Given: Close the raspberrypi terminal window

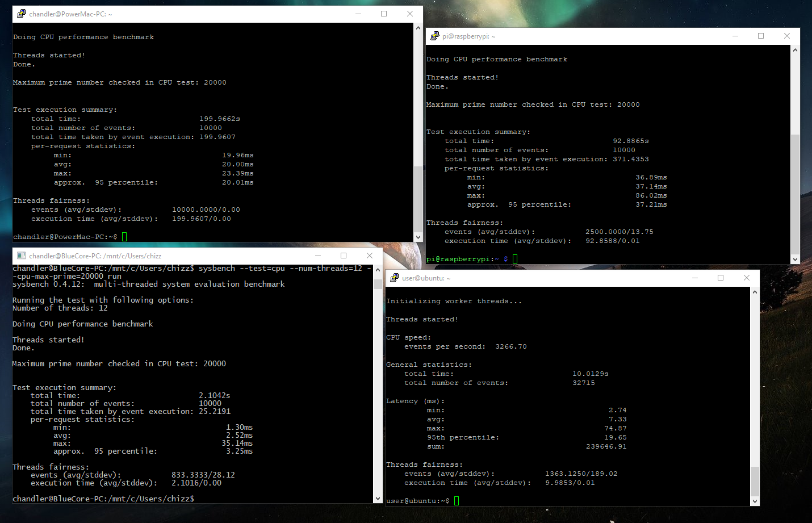Looking at the screenshot, I should (x=787, y=36).
